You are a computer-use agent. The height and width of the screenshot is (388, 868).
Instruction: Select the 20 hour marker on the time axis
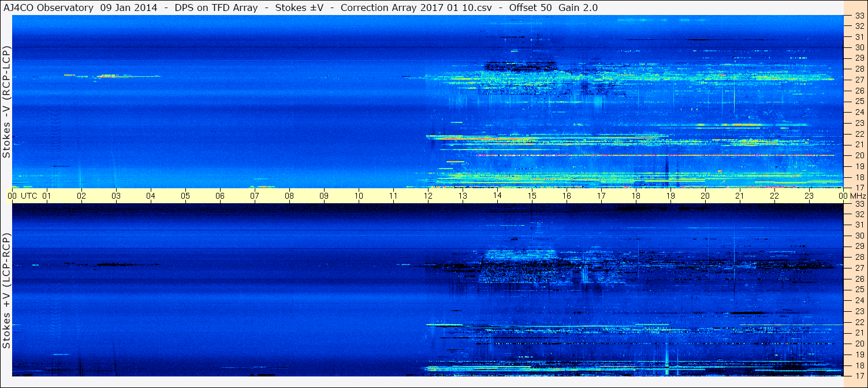705,196
